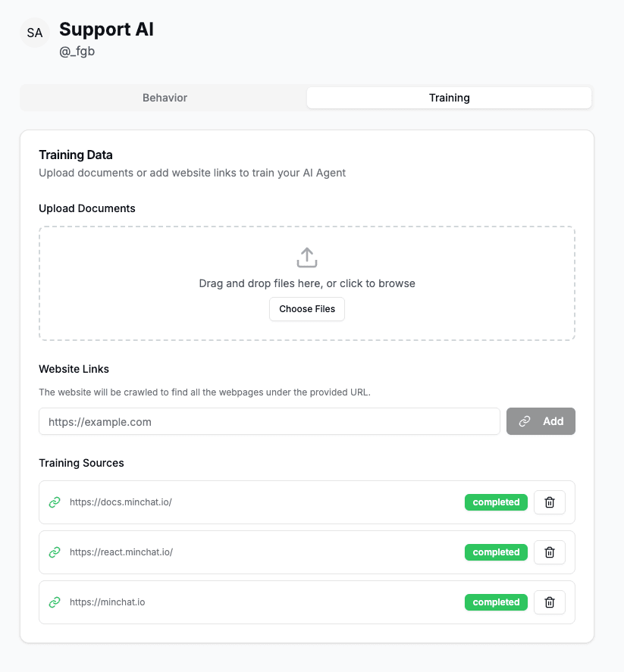Viewport: 624px width, 672px height.
Task: Click the link icon next to react.minchat.io
Action: [x=54, y=552]
